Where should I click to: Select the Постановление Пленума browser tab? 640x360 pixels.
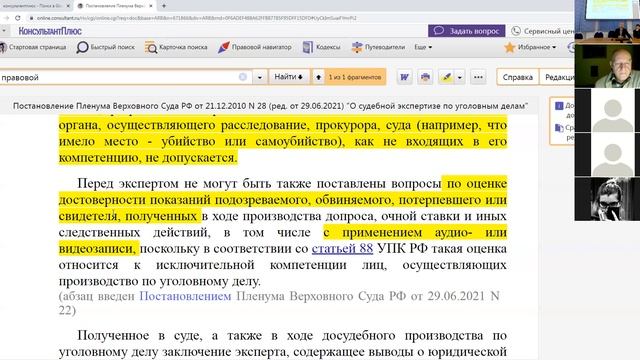(x=115, y=6)
